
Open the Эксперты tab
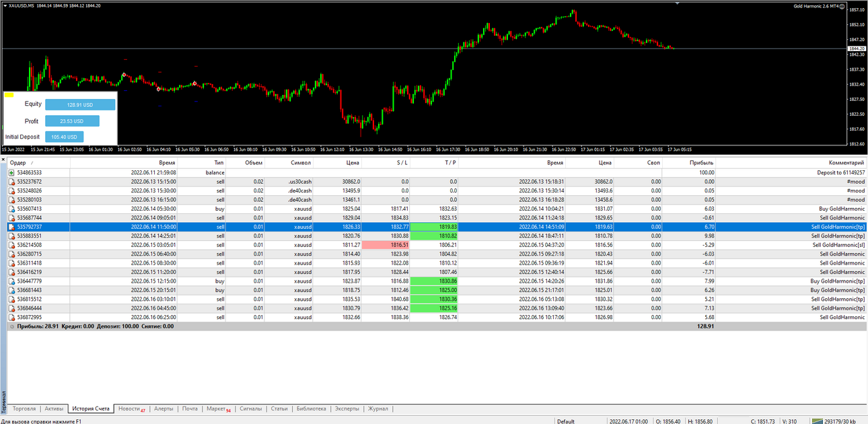[347, 409]
